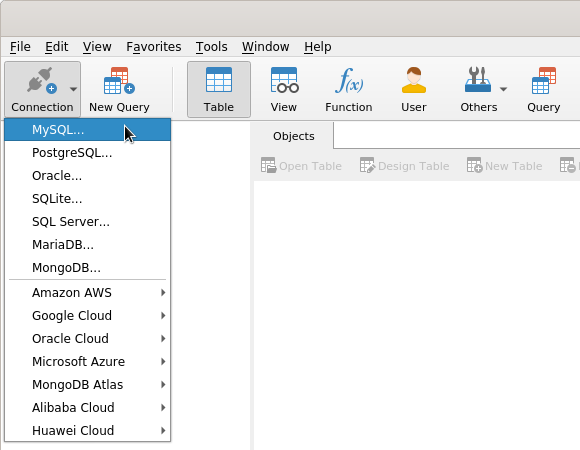Pick SQLite... in the connection menu
The image size is (580, 450).
[x=88, y=199]
